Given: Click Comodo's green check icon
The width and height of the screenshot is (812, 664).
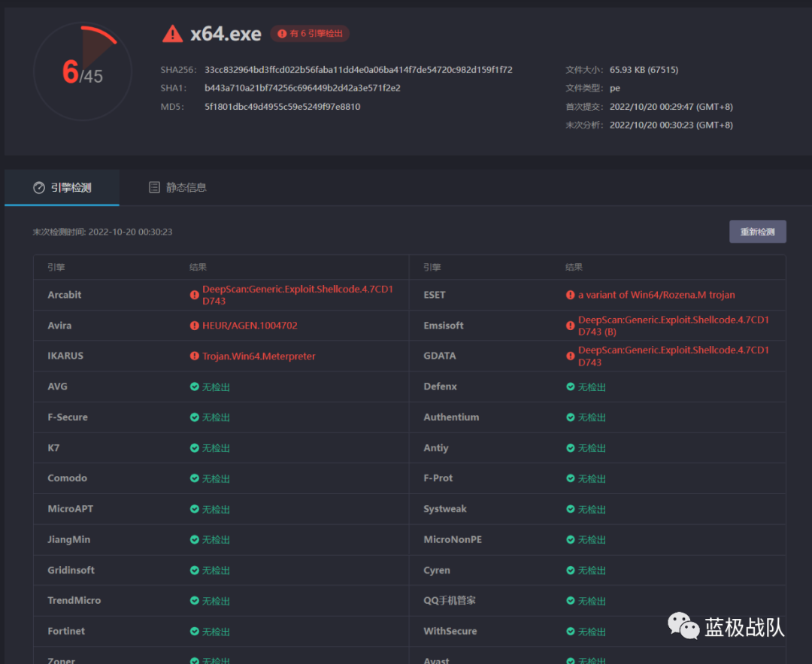Looking at the screenshot, I should [x=194, y=478].
